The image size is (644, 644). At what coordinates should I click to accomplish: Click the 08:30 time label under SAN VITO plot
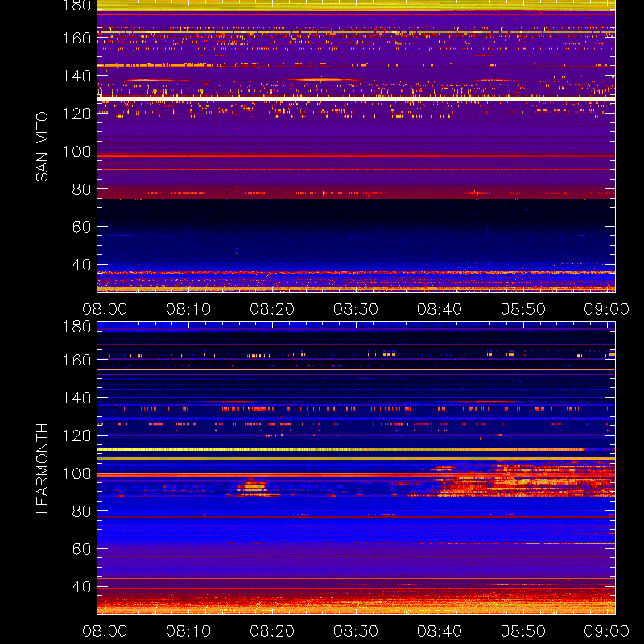[x=356, y=309]
